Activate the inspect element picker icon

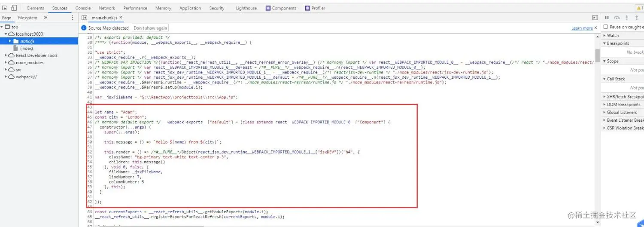[x=5, y=8]
